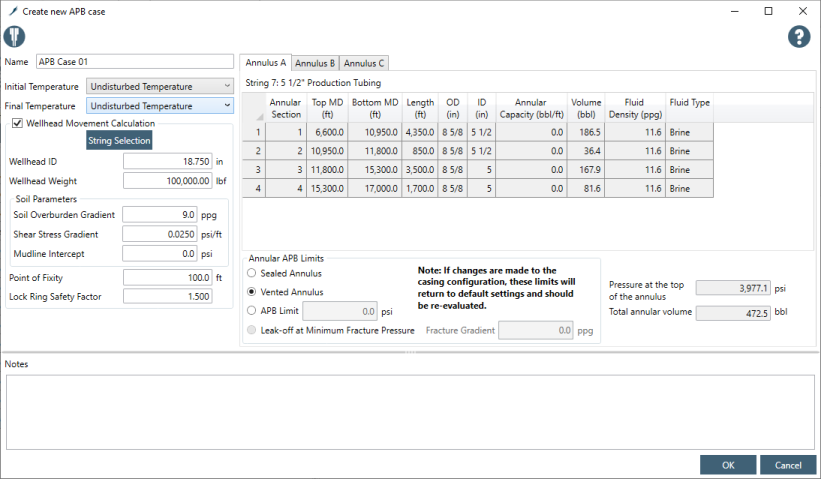Screen dimensions: 821x479
Task: Click the Top MD column header
Action: (x=327, y=108)
